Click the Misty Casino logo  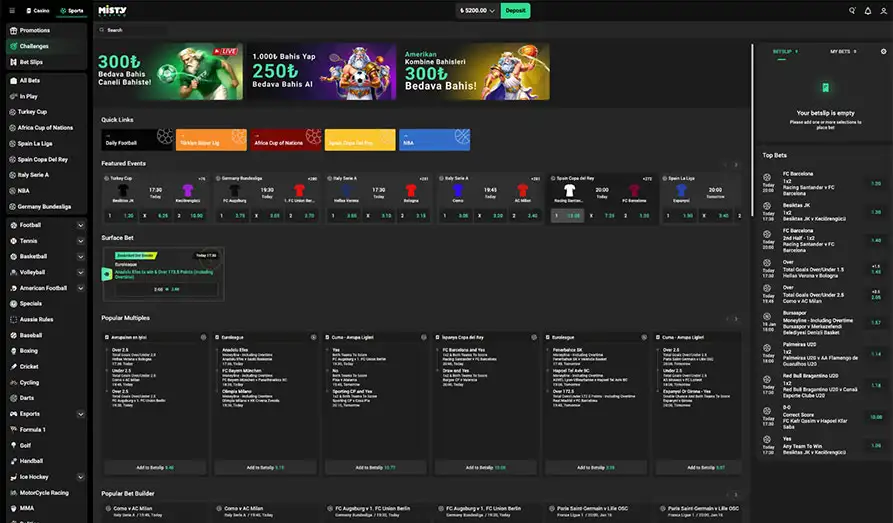pos(112,10)
